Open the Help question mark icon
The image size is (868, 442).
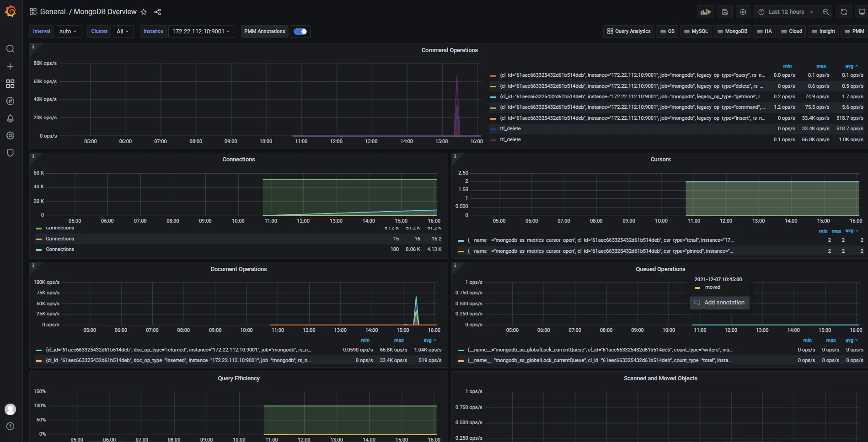click(10, 426)
